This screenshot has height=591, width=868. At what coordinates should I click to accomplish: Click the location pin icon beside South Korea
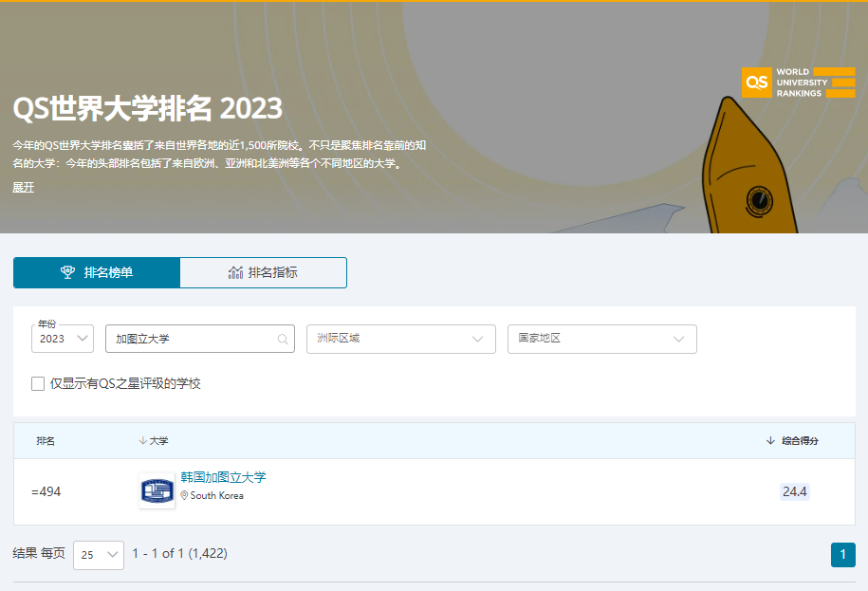pos(184,496)
